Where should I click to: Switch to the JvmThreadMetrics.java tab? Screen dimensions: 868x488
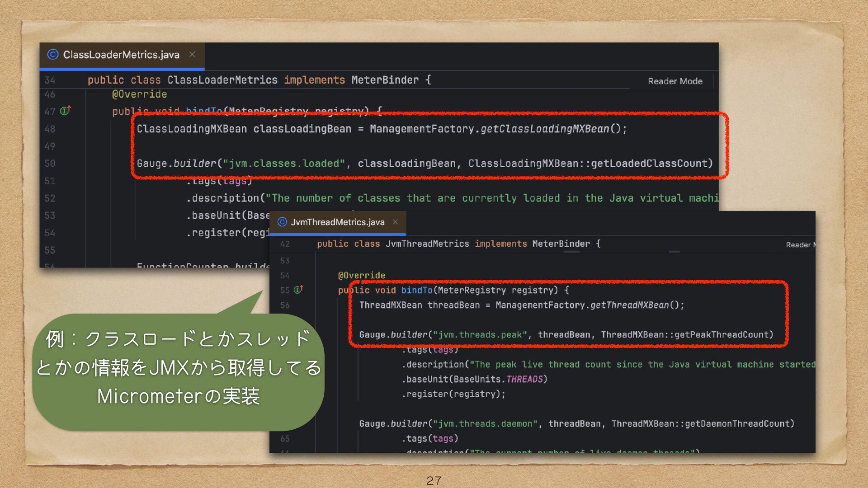(337, 222)
